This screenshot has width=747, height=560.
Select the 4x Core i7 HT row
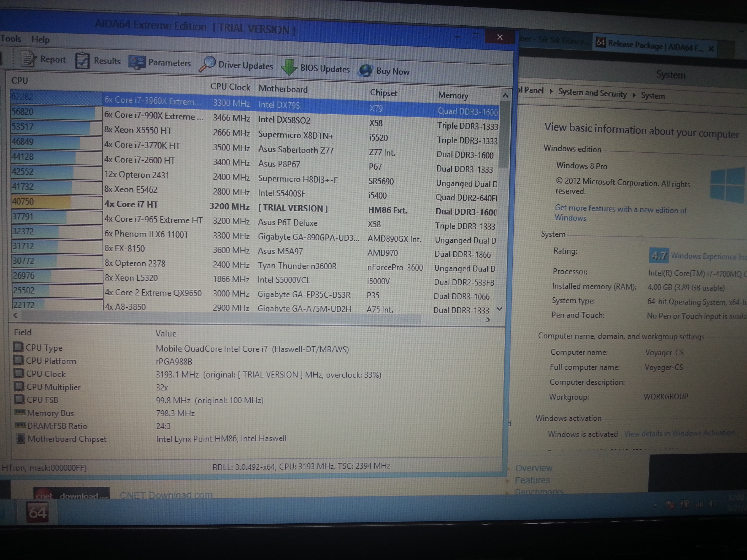click(x=255, y=206)
